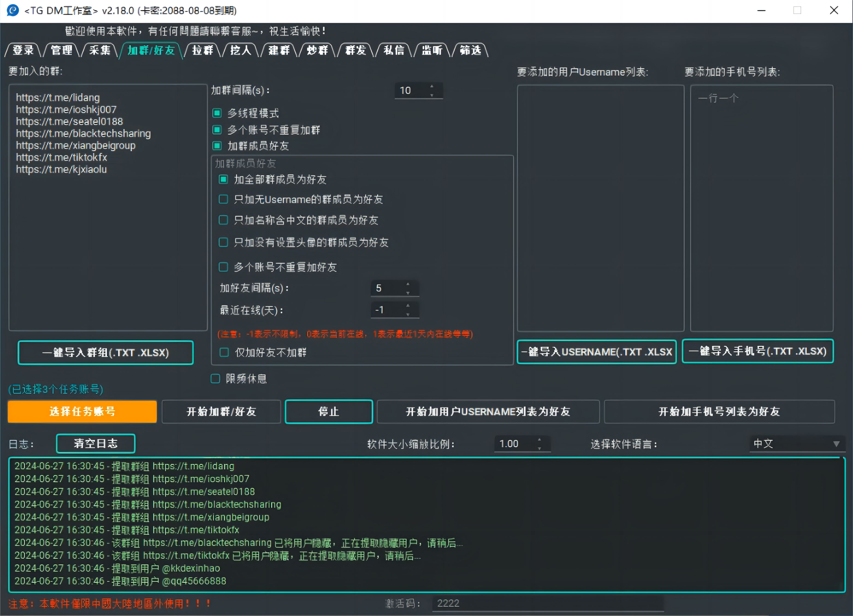Image resolution: width=853 pixels, height=616 pixels.
Task: Close the TG DM工作室 window
Action: coord(834,11)
